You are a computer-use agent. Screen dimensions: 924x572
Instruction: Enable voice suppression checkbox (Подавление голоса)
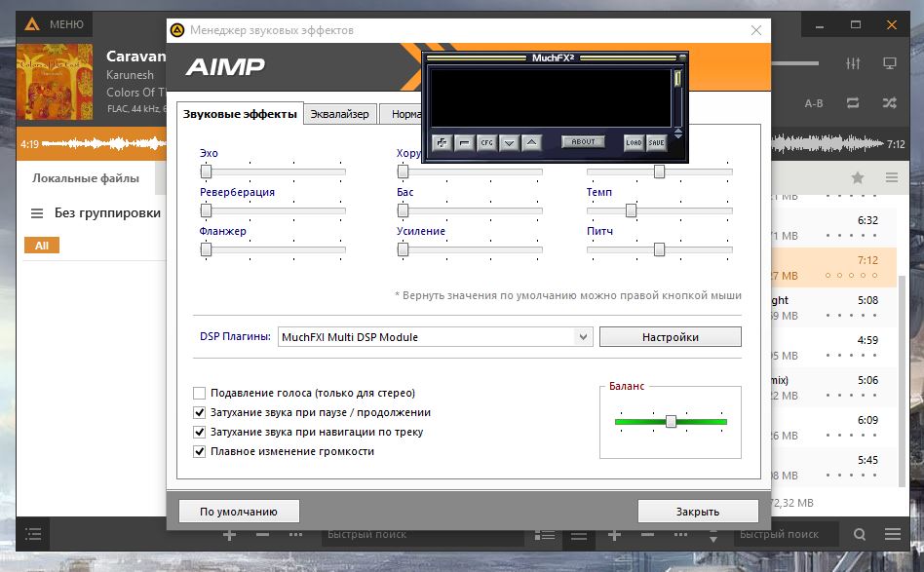coord(200,393)
